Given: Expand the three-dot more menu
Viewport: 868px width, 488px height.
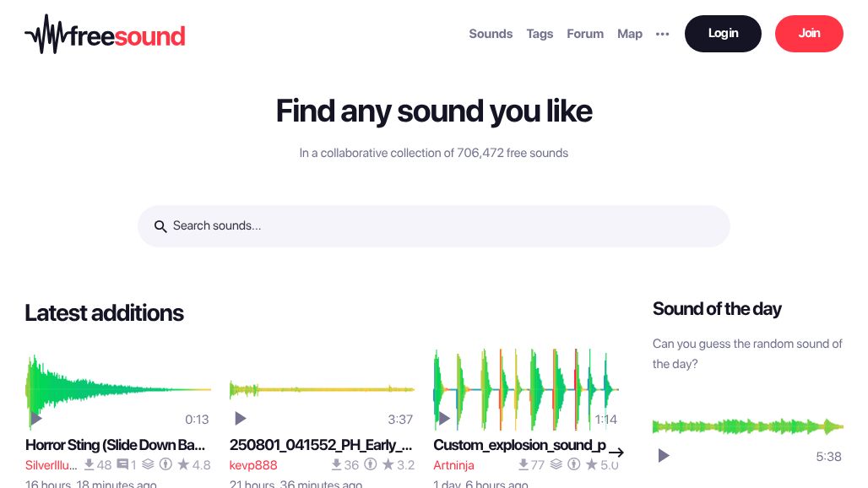Looking at the screenshot, I should [663, 35].
